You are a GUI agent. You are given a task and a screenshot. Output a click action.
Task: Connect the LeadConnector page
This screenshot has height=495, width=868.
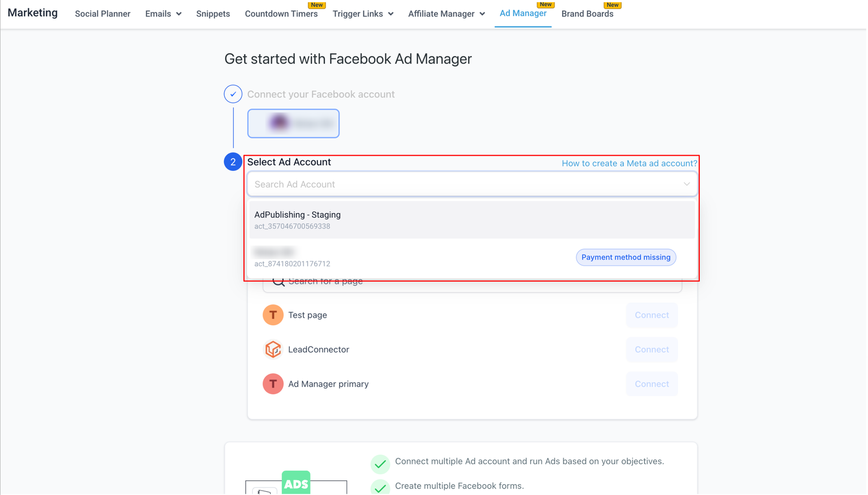coord(652,350)
